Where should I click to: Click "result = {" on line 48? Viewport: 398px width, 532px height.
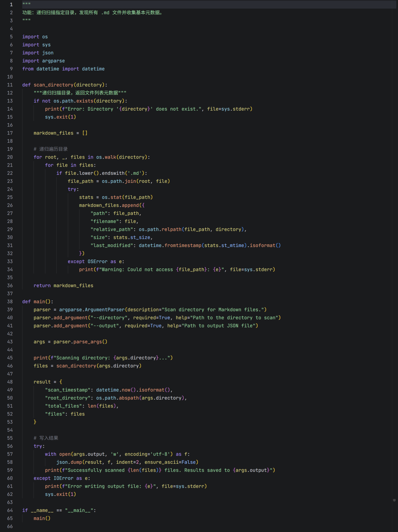click(x=48, y=382)
